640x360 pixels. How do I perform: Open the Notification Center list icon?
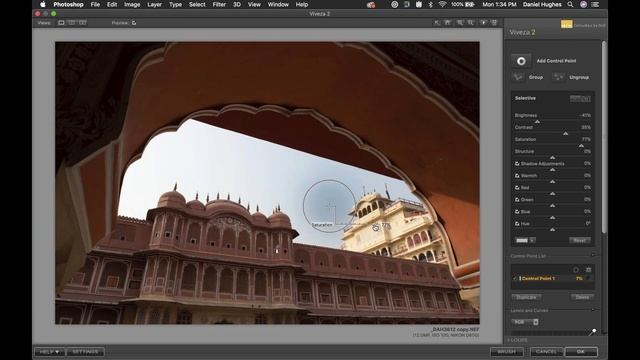596,4
